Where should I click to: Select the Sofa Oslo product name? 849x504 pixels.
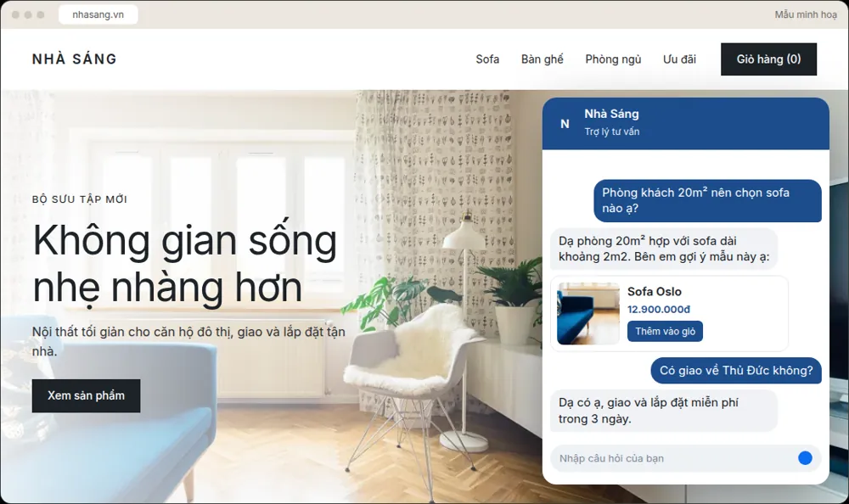click(x=654, y=291)
